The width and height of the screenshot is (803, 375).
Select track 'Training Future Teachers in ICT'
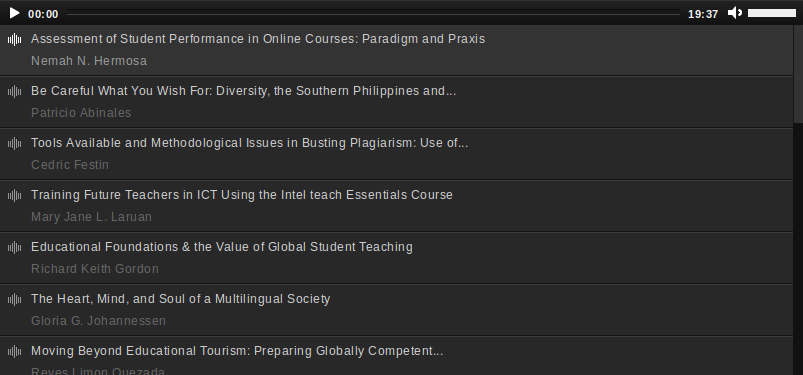coord(396,206)
